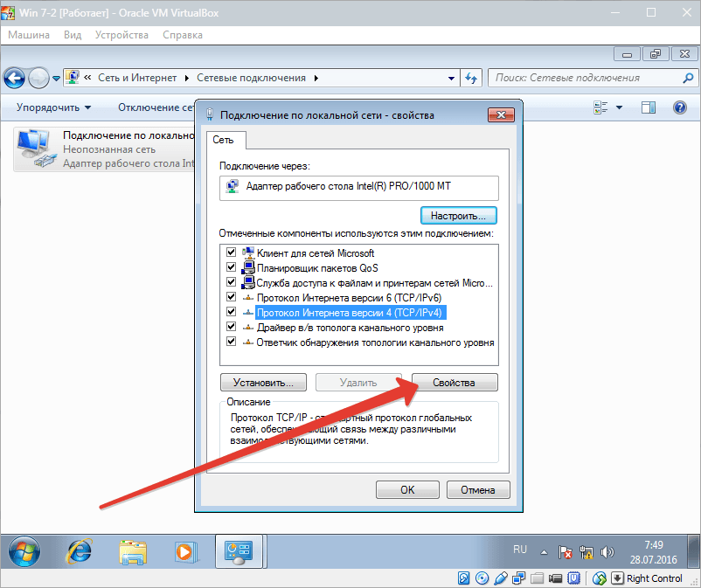701x588 pixels.
Task: Launch Windows Media Player taskbar icon
Action: pyautogui.click(x=184, y=551)
